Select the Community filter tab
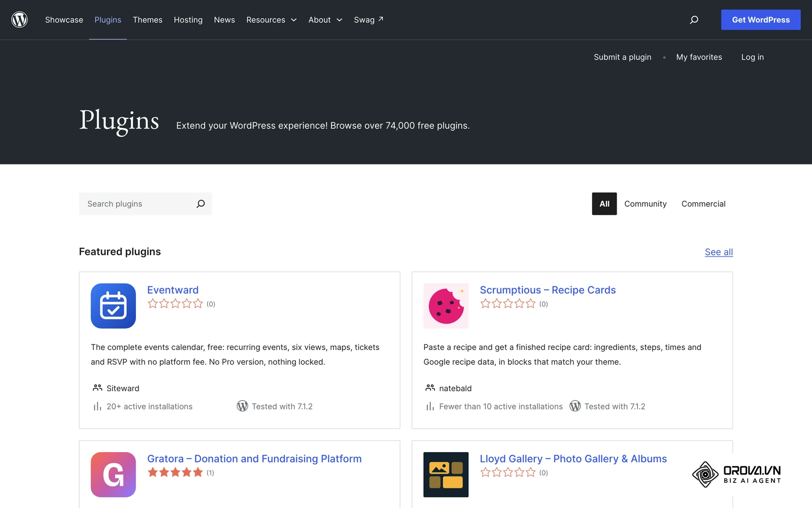 tap(646, 204)
